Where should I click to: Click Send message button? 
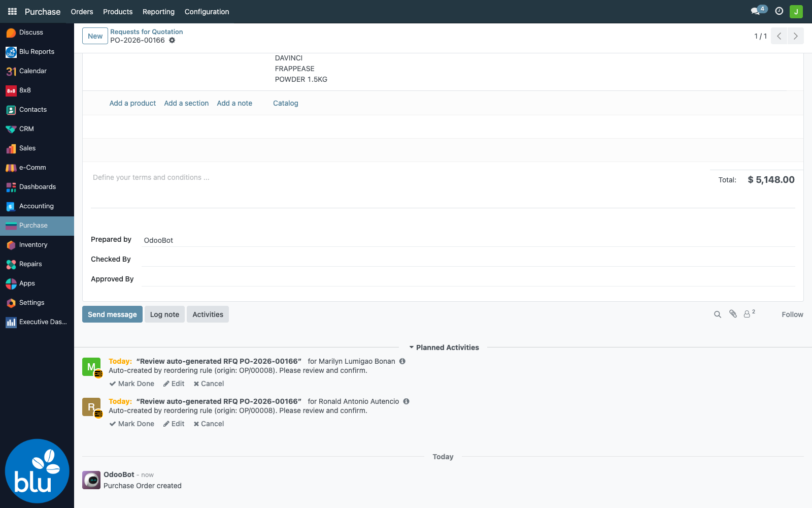coord(112,314)
